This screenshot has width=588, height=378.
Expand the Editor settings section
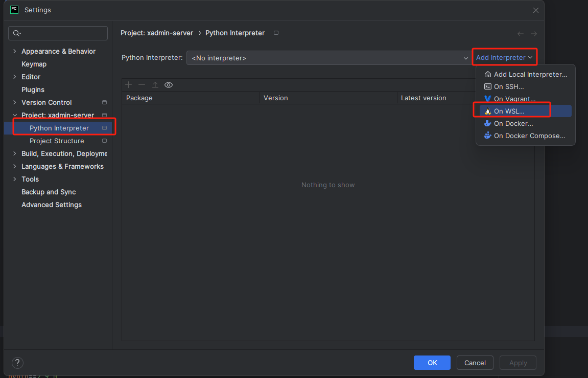click(x=15, y=77)
